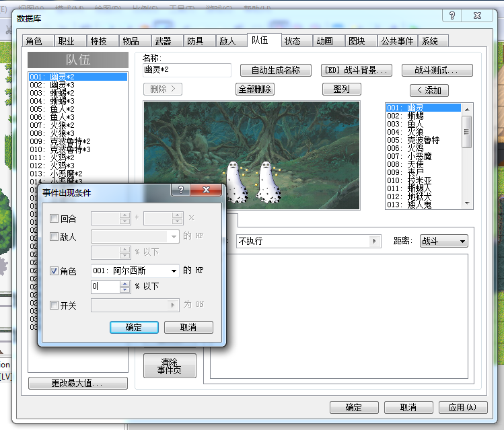Select enemy 007: 小恶魔 in enemy list
The image size is (504, 430).
point(423,156)
